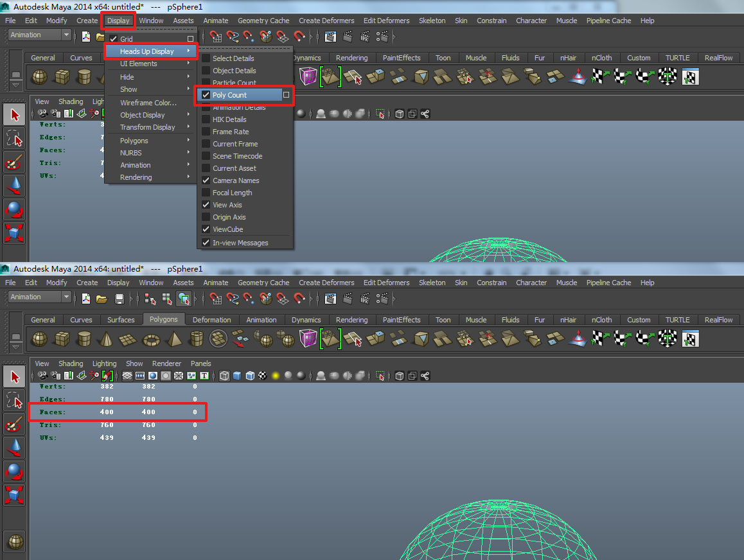
Task: Start IPR render icon in lower window
Action: (365, 299)
